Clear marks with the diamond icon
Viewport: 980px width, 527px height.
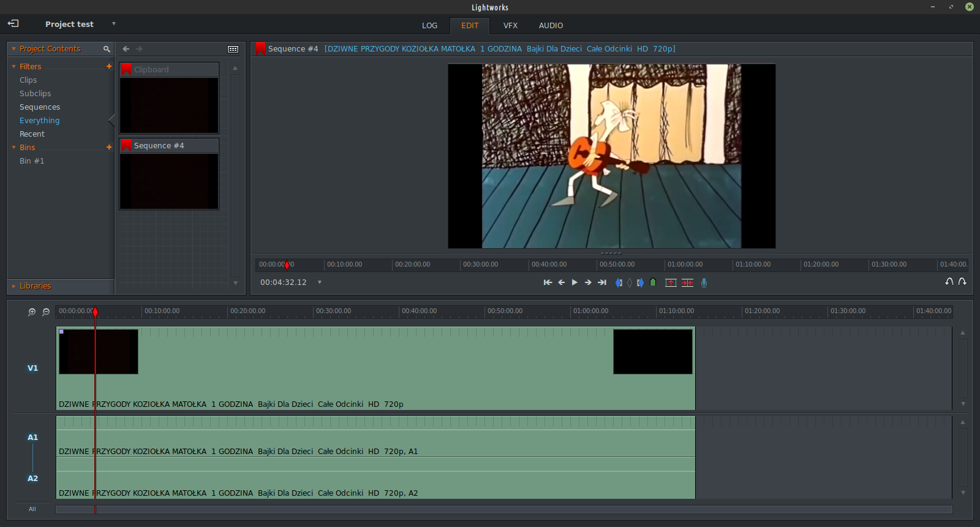pyautogui.click(x=630, y=282)
